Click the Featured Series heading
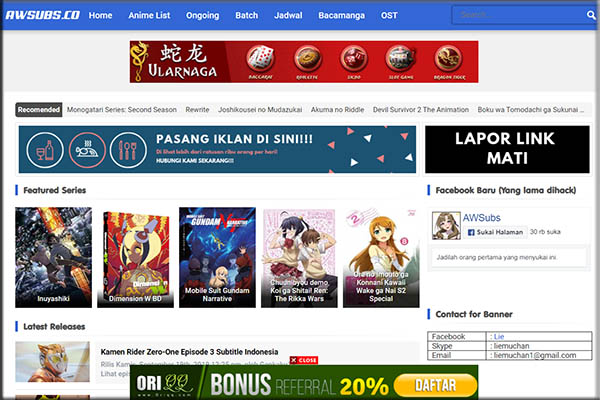 tap(54, 190)
